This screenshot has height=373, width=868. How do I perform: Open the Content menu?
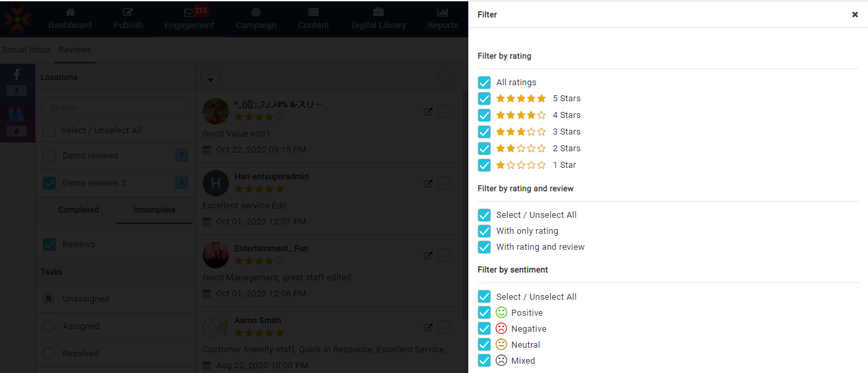314,19
